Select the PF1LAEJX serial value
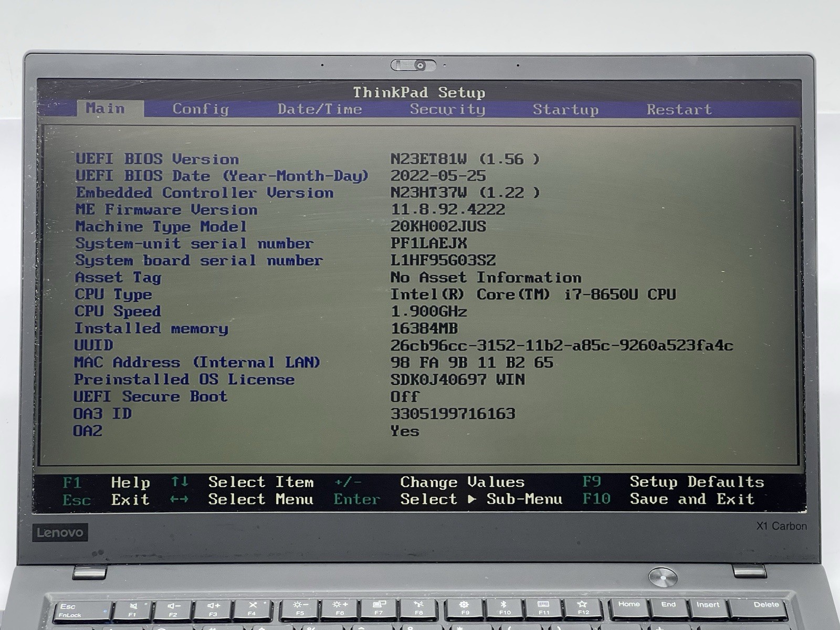Image resolution: width=840 pixels, height=630 pixels. 428,243
